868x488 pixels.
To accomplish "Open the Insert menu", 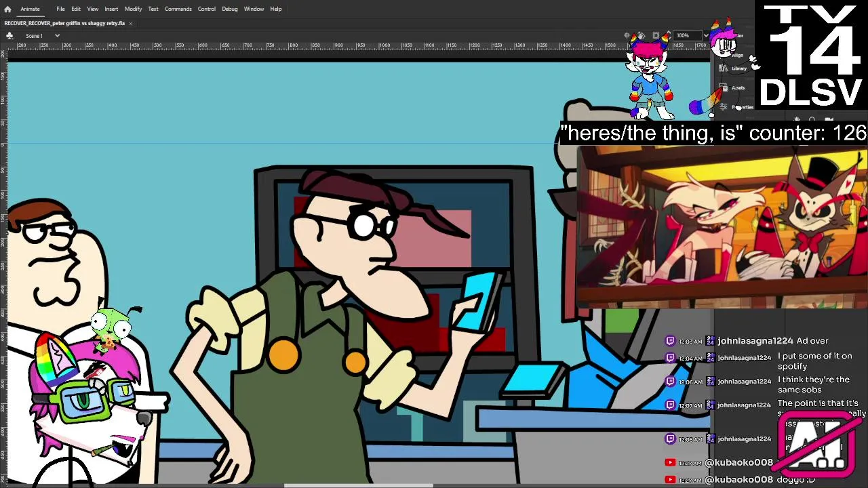I will click(111, 9).
